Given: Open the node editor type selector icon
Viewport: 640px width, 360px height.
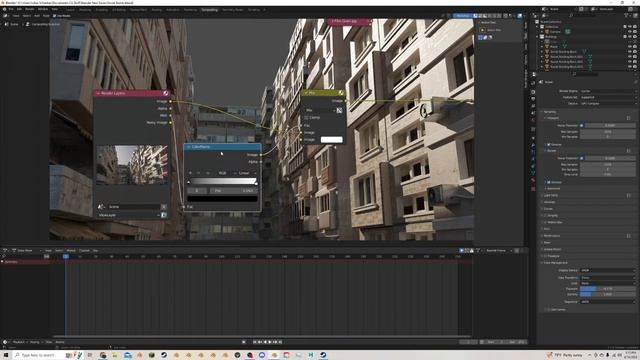Looking at the screenshot, I should coord(5,16).
